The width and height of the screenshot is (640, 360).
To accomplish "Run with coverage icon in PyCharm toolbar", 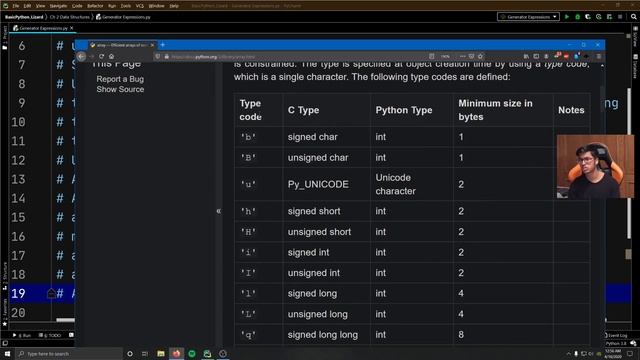I will [x=588, y=17].
